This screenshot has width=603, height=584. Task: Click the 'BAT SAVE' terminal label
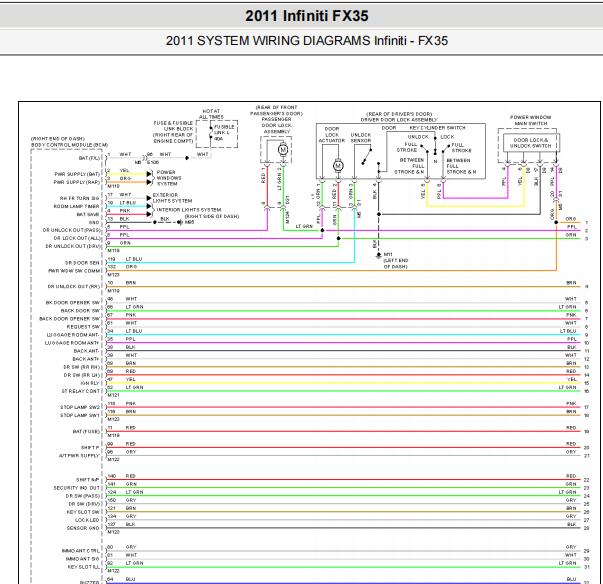pyautogui.click(x=88, y=215)
